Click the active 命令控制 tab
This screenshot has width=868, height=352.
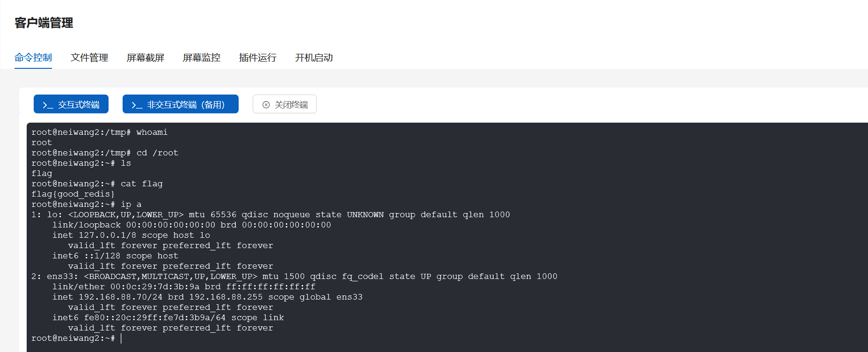tap(33, 58)
